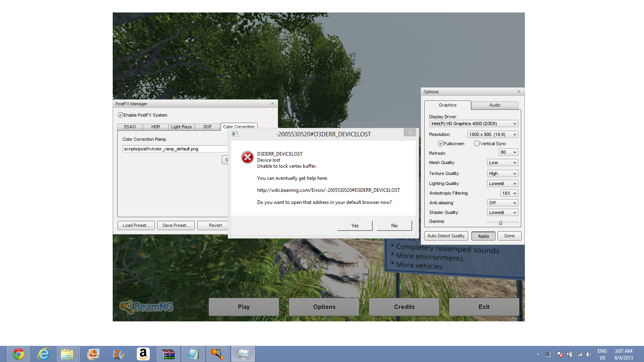The height and width of the screenshot is (362, 644).
Task: Open network signal tray icon
Action: pyautogui.click(x=579, y=354)
